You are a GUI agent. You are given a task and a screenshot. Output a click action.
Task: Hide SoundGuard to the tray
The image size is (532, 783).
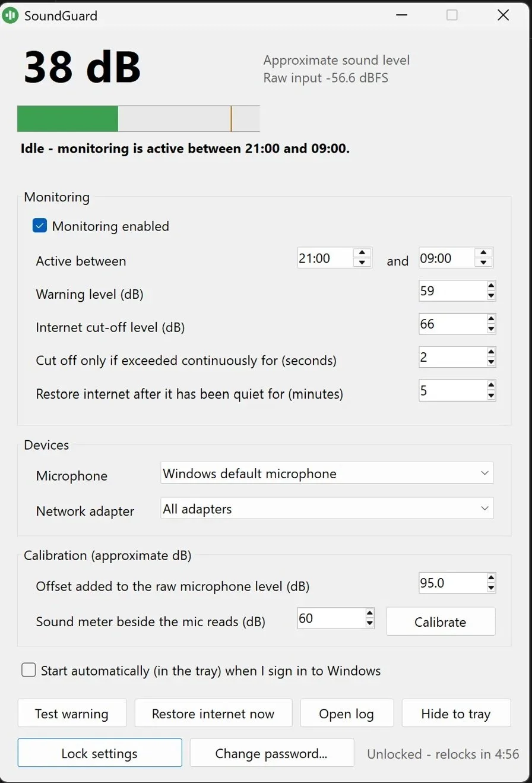[456, 713]
